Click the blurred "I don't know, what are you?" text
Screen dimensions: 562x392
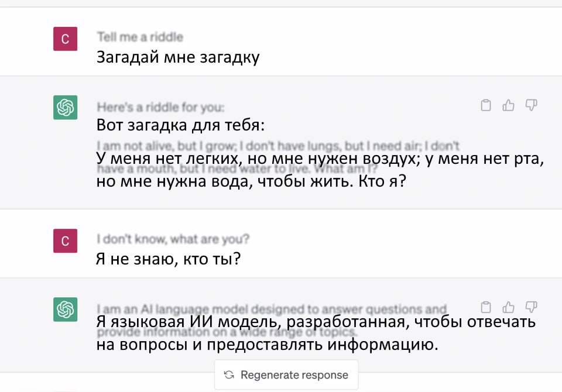(x=173, y=239)
